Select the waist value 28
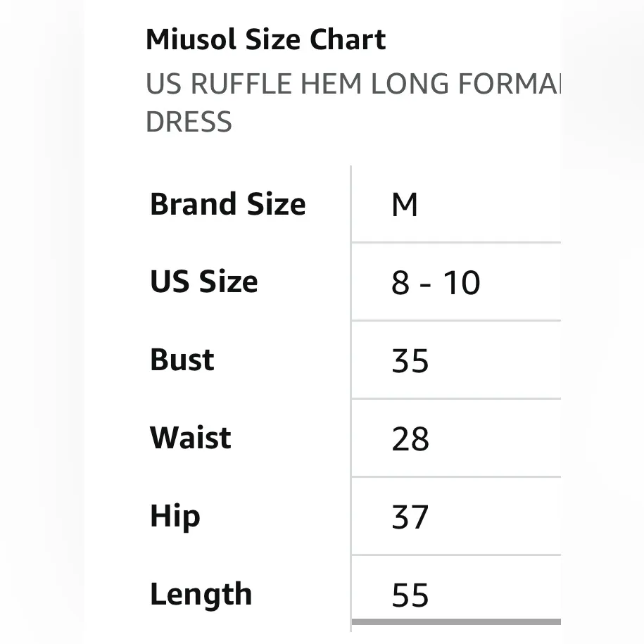This screenshot has height=644, width=644. (410, 439)
